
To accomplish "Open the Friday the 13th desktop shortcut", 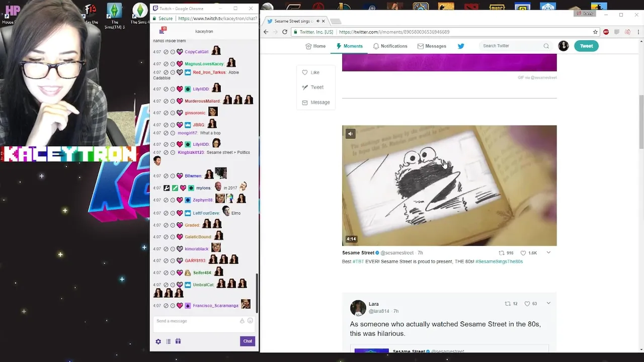I will pos(91,14).
